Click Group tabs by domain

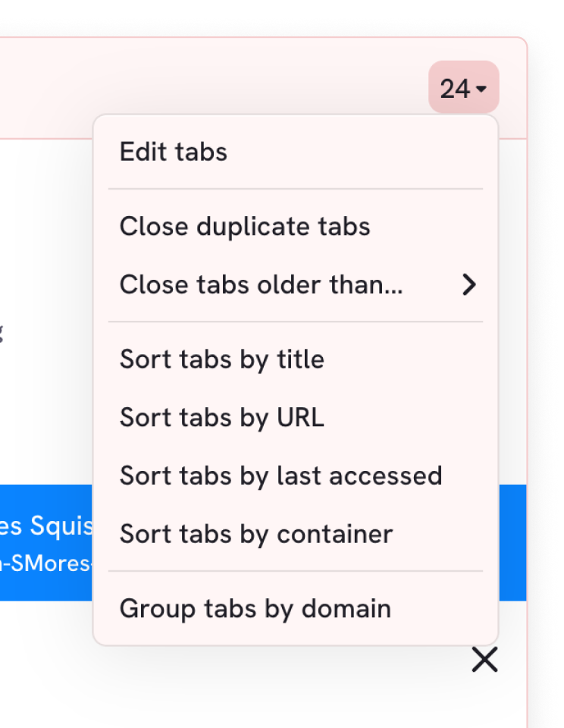click(x=255, y=608)
